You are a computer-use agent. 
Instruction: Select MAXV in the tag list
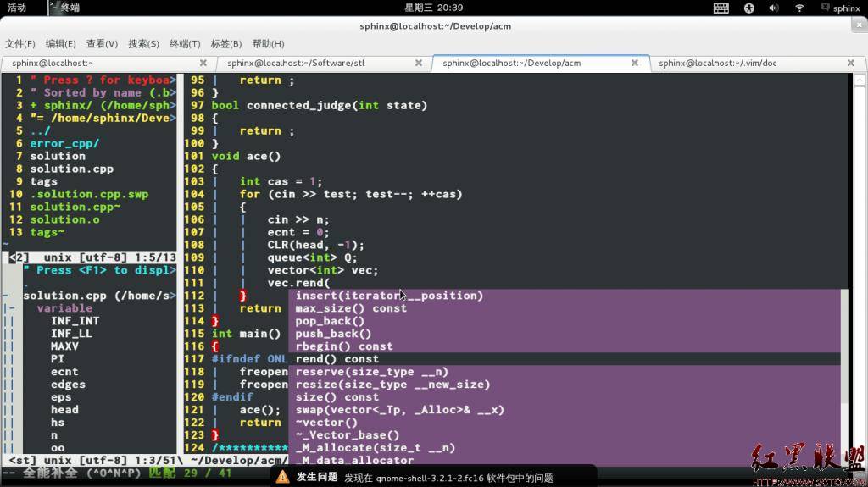(64, 346)
